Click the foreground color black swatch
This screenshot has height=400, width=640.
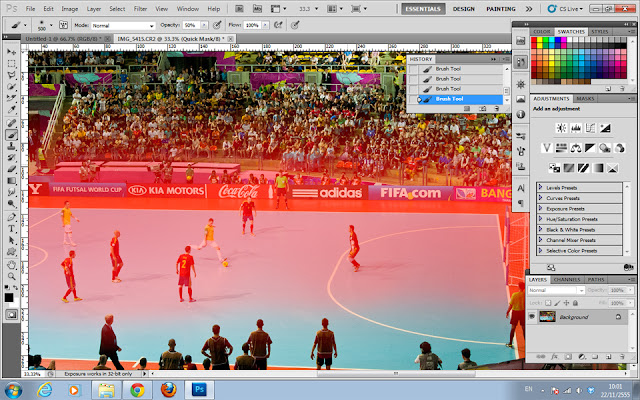click(x=9, y=298)
